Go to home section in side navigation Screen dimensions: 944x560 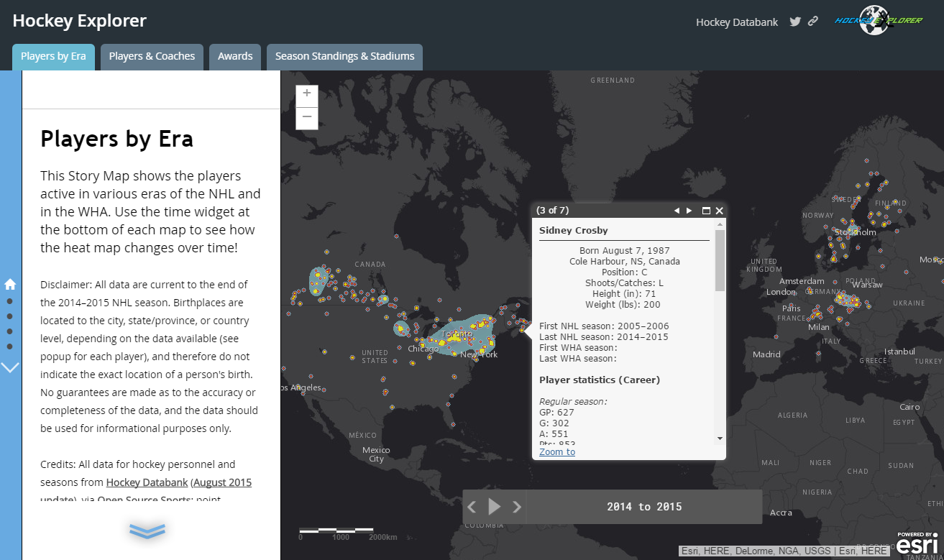tap(10, 284)
